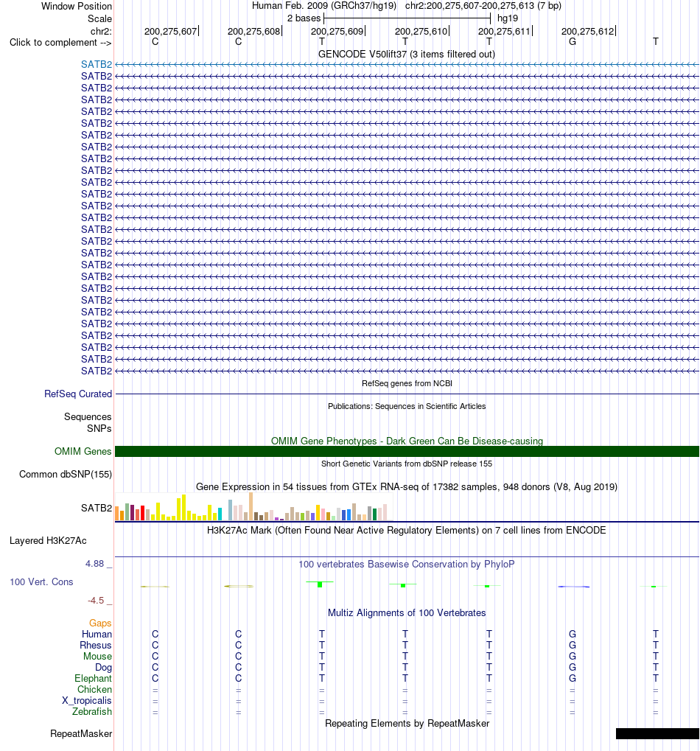Click the reference base G in the ruler
Image resolution: width=700 pixels, height=751 pixels.
tap(573, 42)
